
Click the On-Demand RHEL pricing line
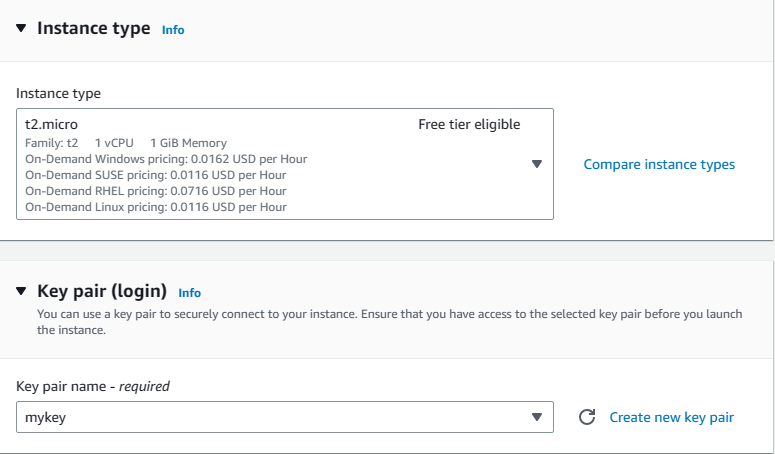click(x=155, y=191)
